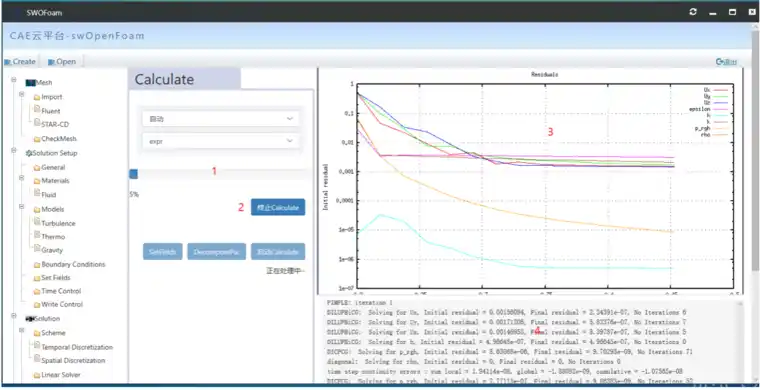Select the Calculate panel tab
This screenshot has height=390, width=760.
point(184,79)
